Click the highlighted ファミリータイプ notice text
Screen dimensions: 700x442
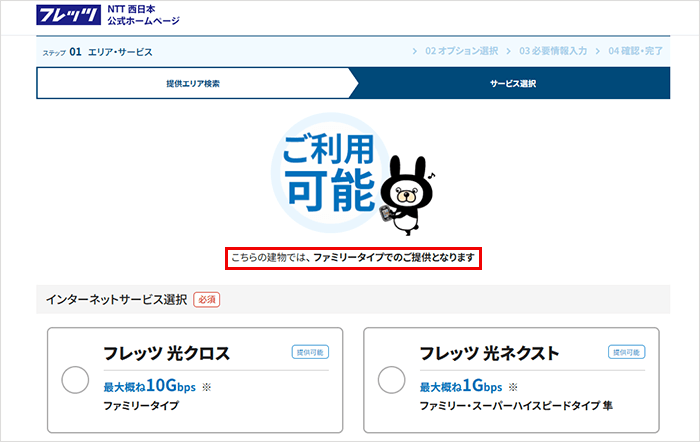point(352,259)
